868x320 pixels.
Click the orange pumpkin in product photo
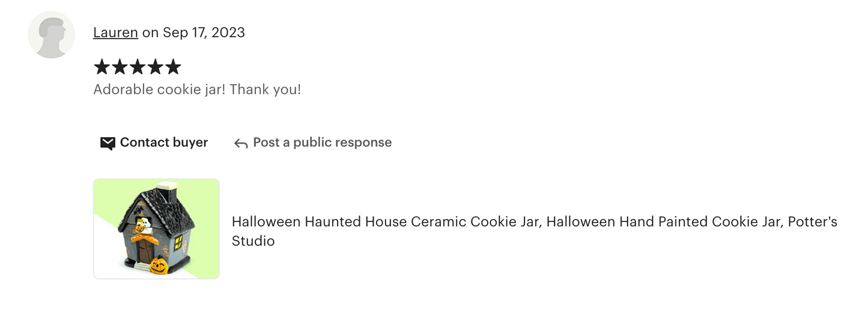[159, 265]
